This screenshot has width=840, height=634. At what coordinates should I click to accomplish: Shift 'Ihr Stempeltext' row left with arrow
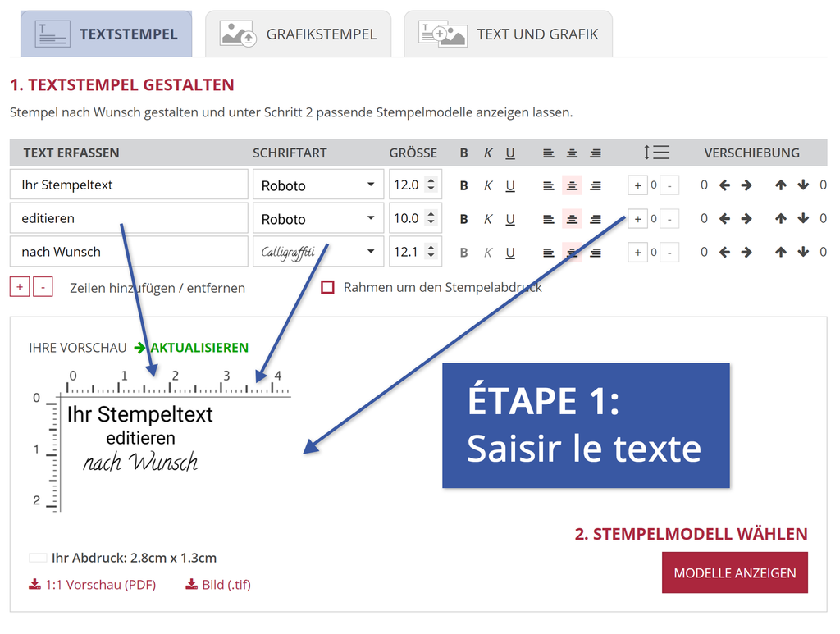click(x=724, y=185)
